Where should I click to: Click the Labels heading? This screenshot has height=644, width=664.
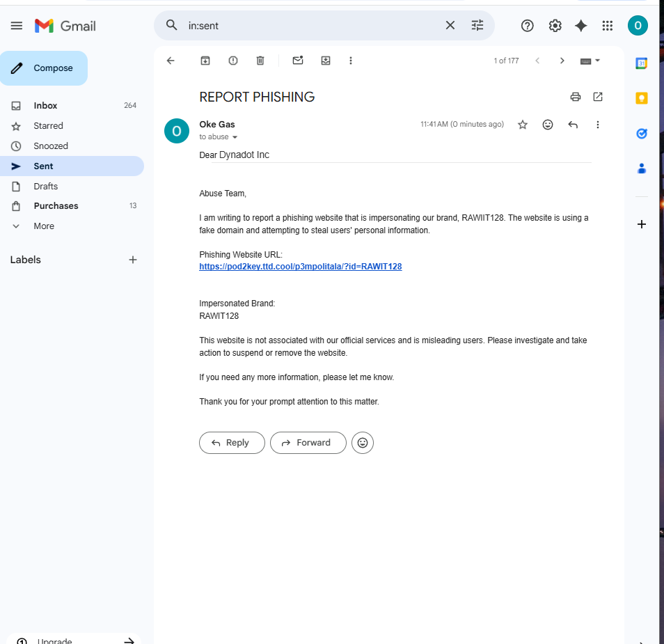(26, 260)
